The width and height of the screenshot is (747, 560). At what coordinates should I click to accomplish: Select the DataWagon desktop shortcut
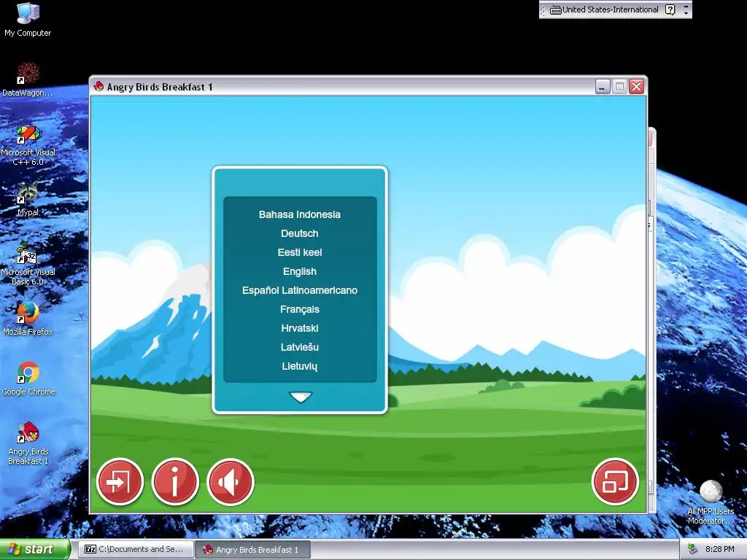[x=28, y=79]
